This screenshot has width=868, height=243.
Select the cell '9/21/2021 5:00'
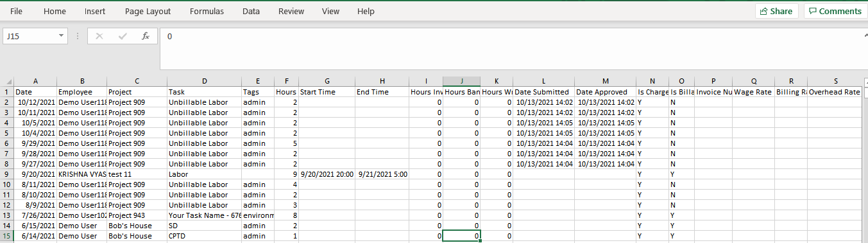[x=382, y=174]
